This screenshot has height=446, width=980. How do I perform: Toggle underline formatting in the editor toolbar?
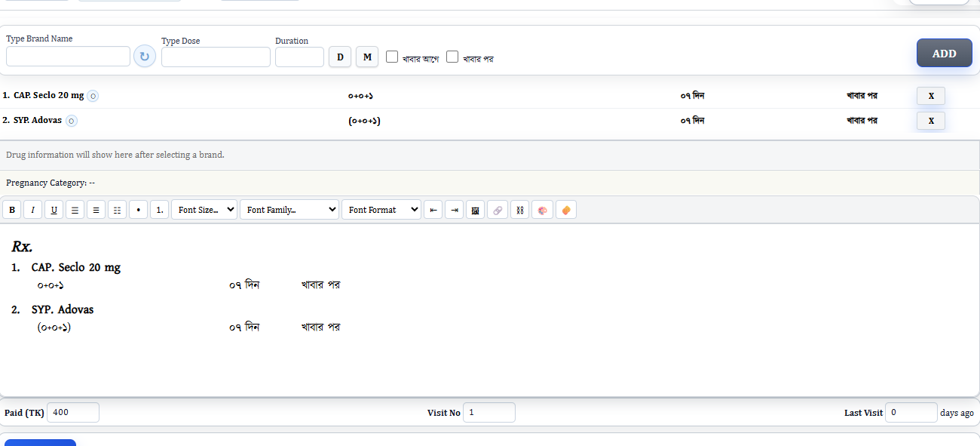click(x=54, y=210)
